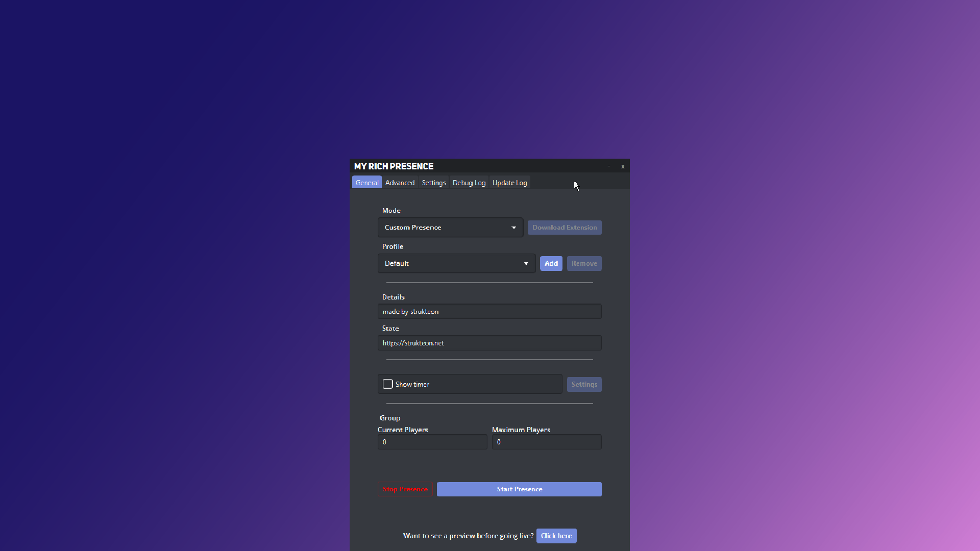
Task: Switch to the General tab
Action: [367, 183]
